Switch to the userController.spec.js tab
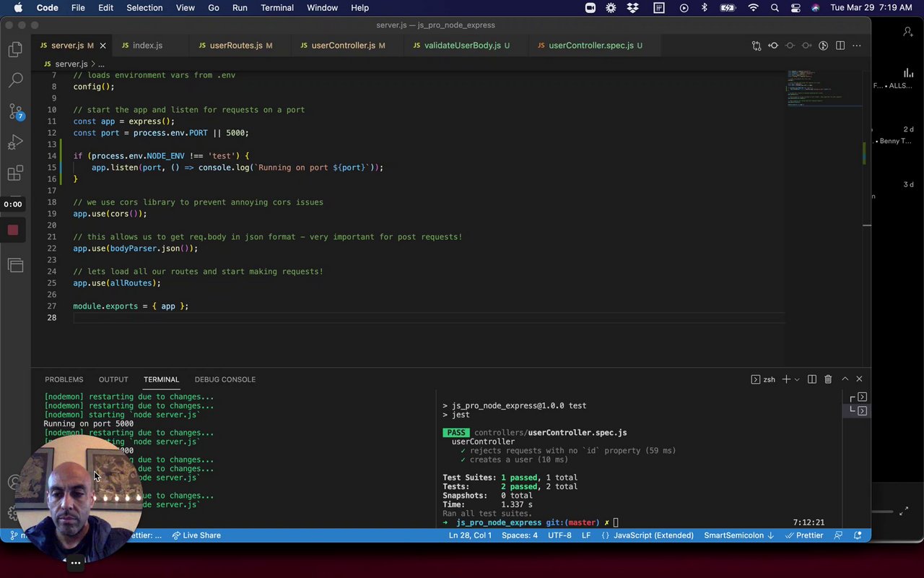 (590, 46)
